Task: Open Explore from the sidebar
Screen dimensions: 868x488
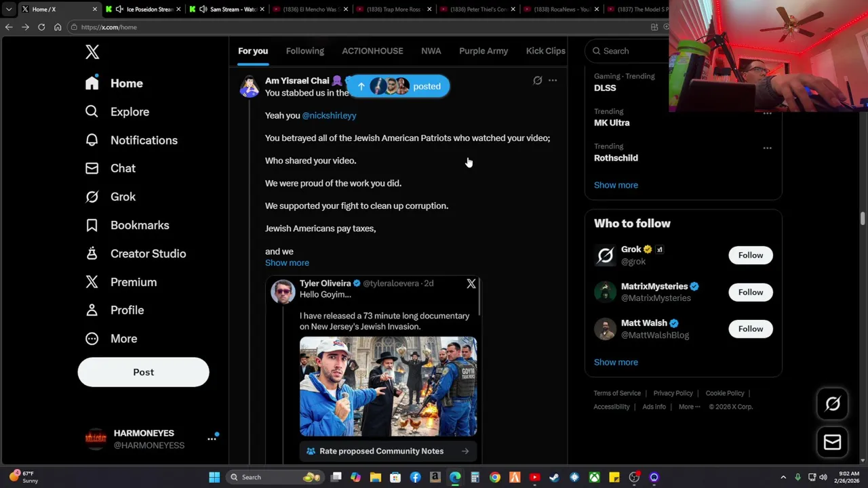Action: (117, 112)
